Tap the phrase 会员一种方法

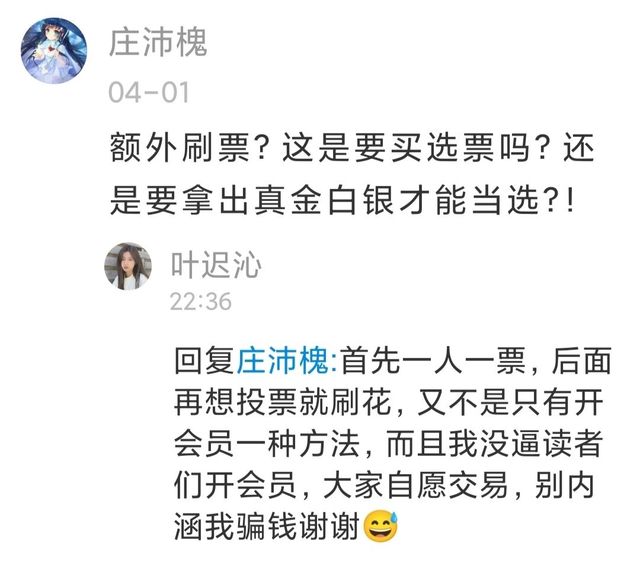[267, 444]
